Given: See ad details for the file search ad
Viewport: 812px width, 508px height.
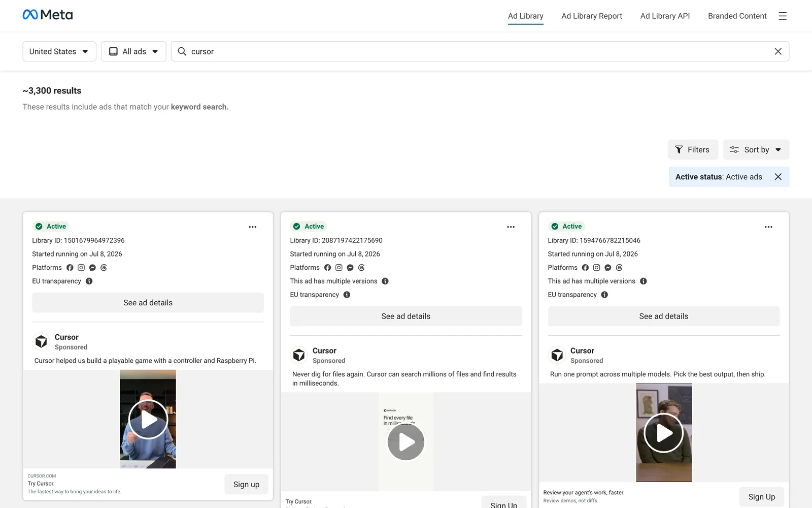Looking at the screenshot, I should tap(406, 316).
